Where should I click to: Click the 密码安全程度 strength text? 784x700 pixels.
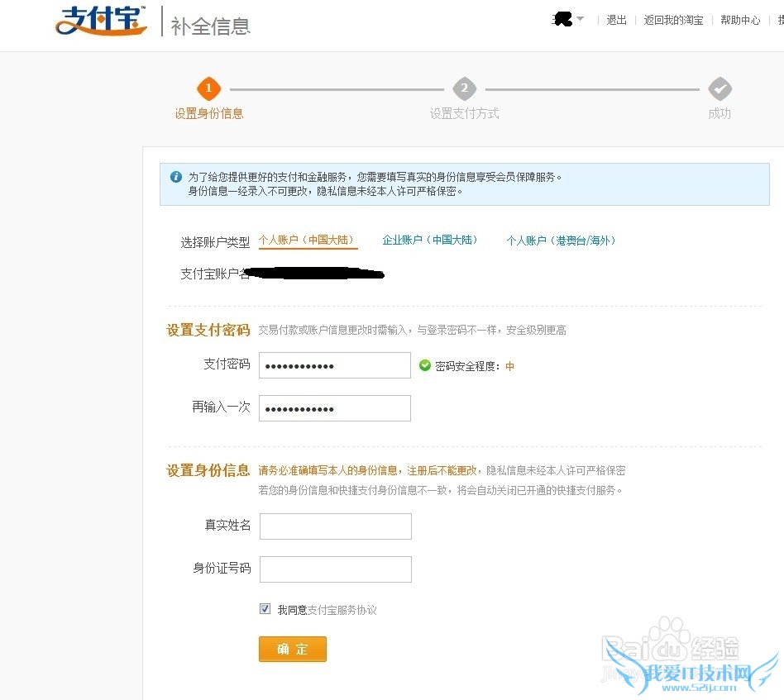click(x=475, y=366)
